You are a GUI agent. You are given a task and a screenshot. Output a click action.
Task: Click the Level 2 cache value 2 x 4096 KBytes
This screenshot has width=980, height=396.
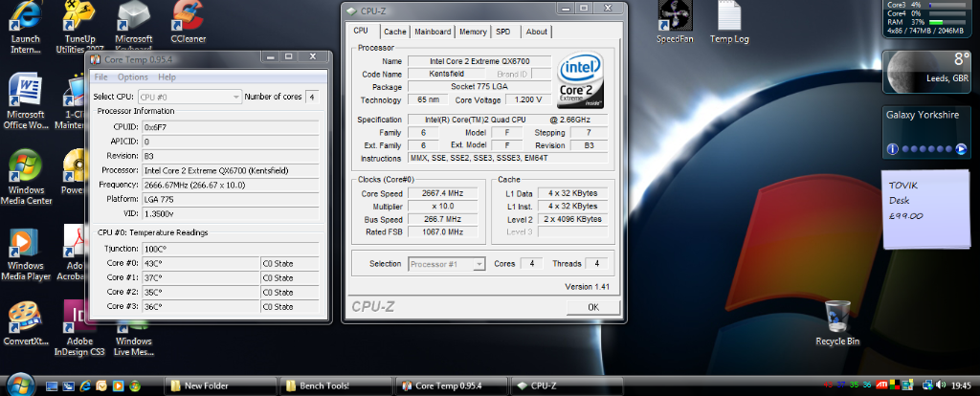click(x=572, y=219)
